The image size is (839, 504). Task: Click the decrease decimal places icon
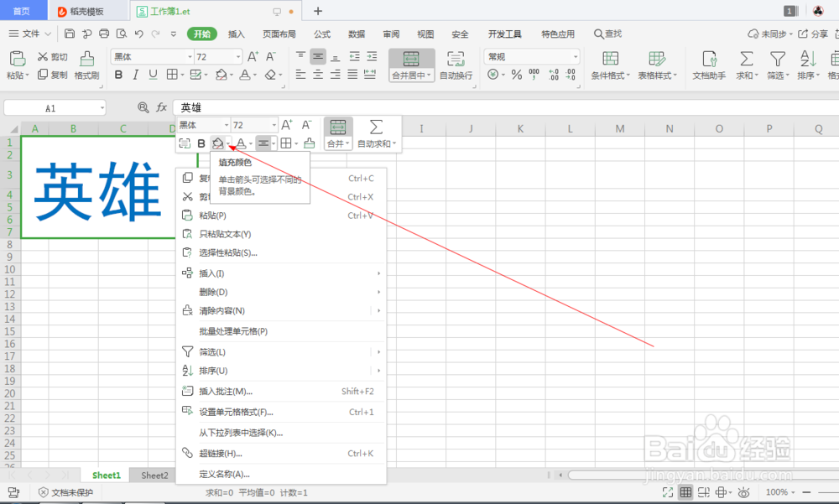tap(571, 75)
